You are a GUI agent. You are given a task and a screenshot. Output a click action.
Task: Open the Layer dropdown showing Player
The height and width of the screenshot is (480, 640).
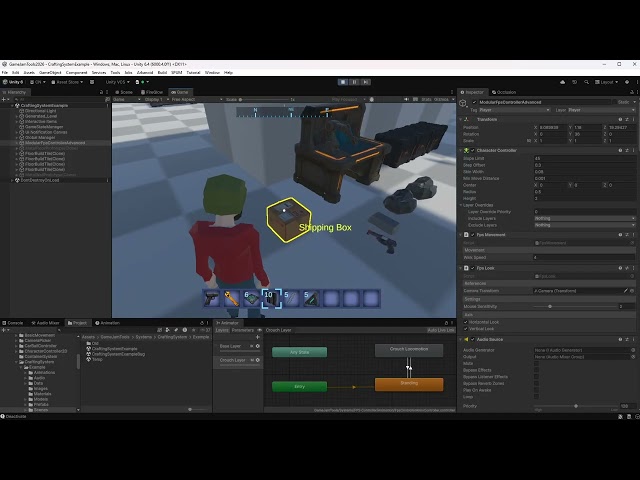[x=601, y=110]
